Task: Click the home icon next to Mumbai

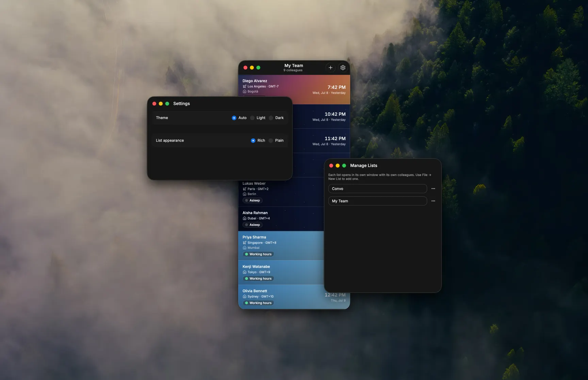Action: point(244,248)
